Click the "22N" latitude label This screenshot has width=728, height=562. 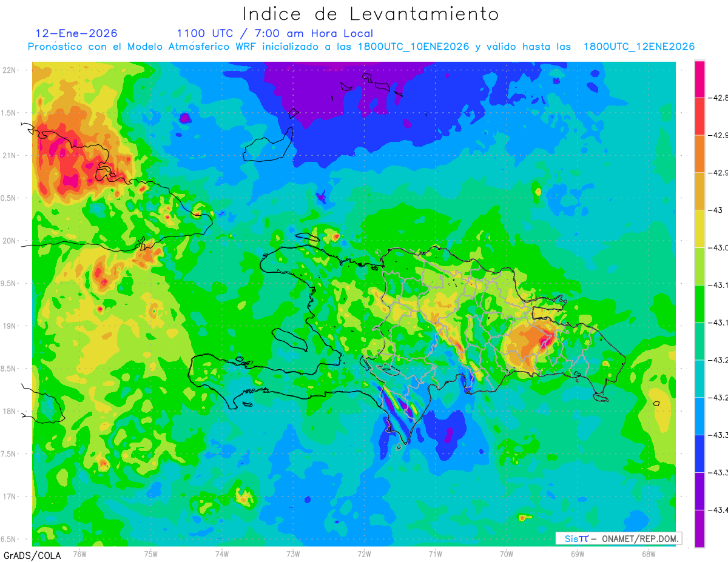pyautogui.click(x=8, y=70)
